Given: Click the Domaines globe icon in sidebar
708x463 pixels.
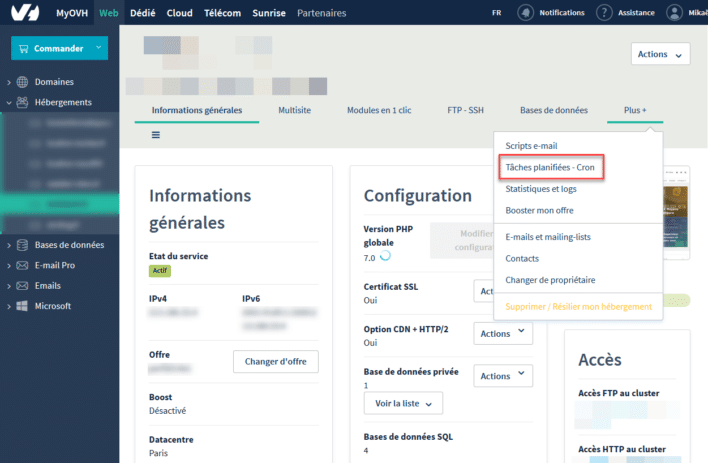Looking at the screenshot, I should pyautogui.click(x=22, y=82).
